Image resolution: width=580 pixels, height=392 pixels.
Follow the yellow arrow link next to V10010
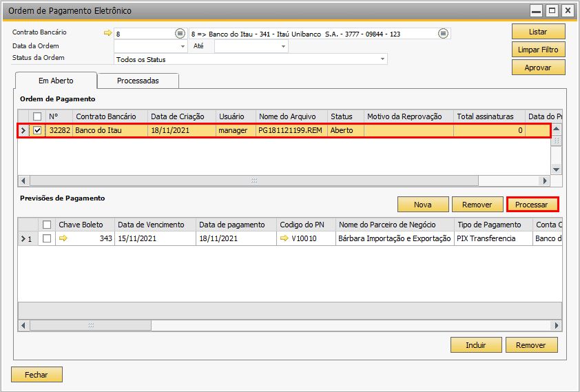284,238
